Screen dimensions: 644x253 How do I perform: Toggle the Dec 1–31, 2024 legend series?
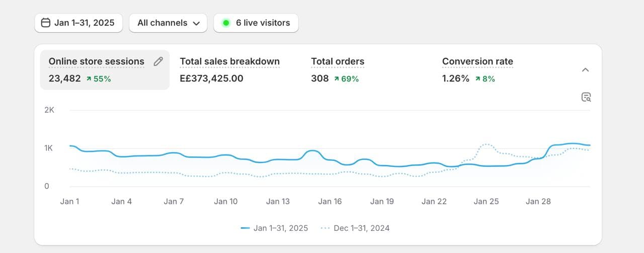[355, 228]
